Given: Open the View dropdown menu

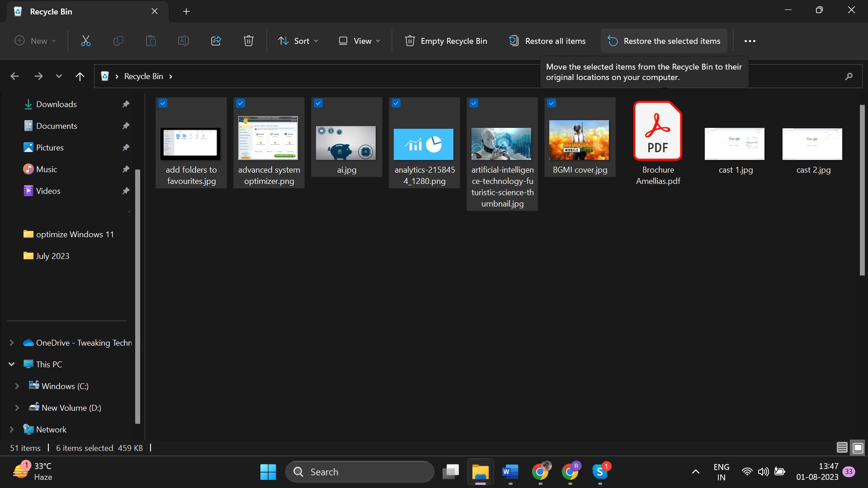Looking at the screenshot, I should pos(359,41).
